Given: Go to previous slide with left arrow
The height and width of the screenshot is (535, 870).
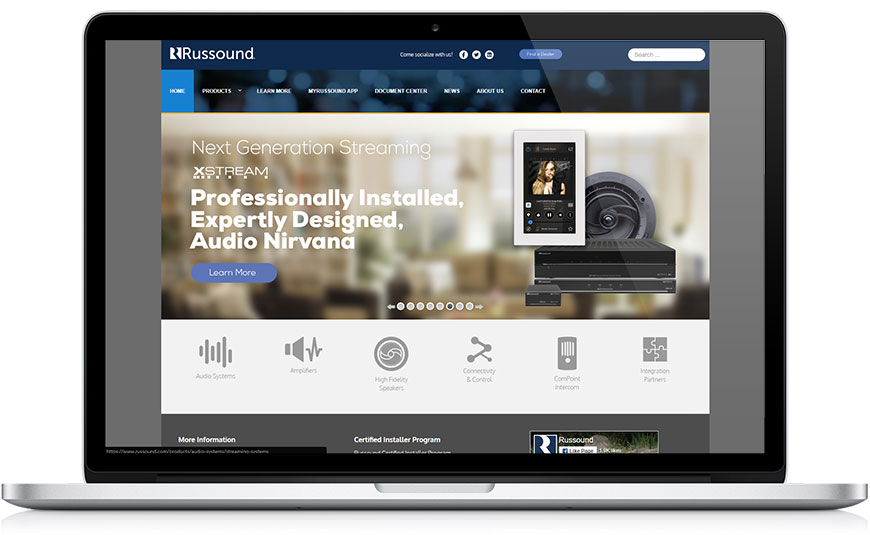Looking at the screenshot, I should click(x=391, y=307).
